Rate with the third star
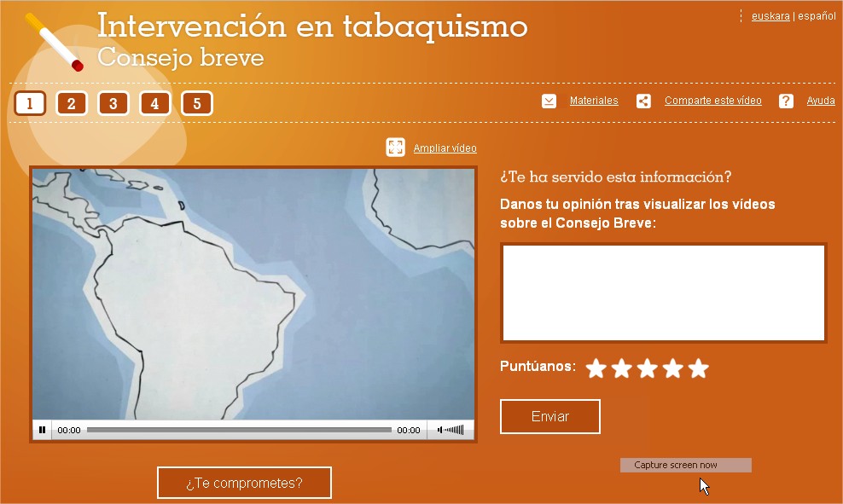The width and height of the screenshot is (843, 504). coord(647,368)
